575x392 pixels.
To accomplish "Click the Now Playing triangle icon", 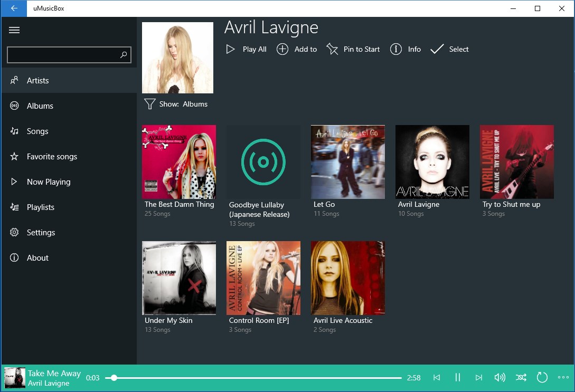I will [14, 181].
